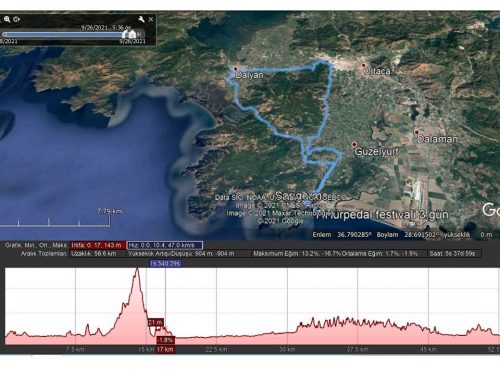The height and width of the screenshot is (375, 500).
Task: Click the clock icon beside the magnifier
Action: pyautogui.click(x=16, y=19)
